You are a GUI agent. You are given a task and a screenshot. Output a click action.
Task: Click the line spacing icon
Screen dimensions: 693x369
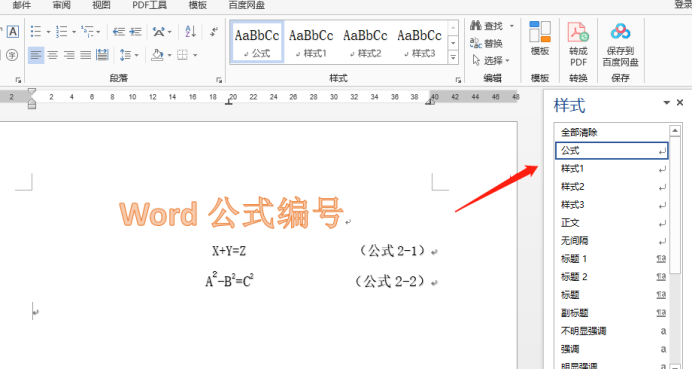pos(126,55)
